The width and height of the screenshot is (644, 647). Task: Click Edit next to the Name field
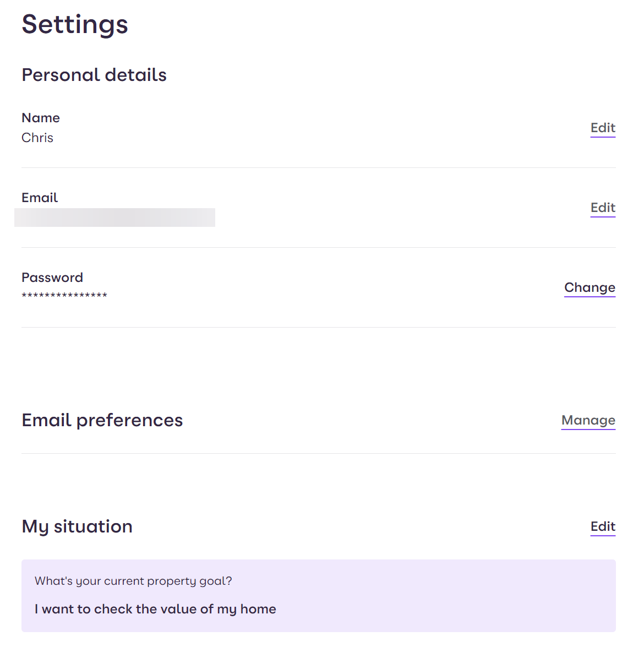(603, 128)
